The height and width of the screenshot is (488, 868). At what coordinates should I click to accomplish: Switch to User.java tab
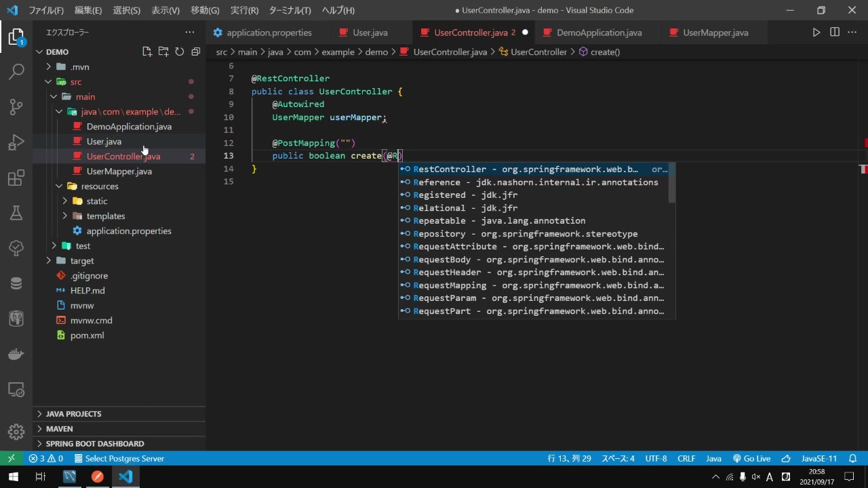coord(370,33)
